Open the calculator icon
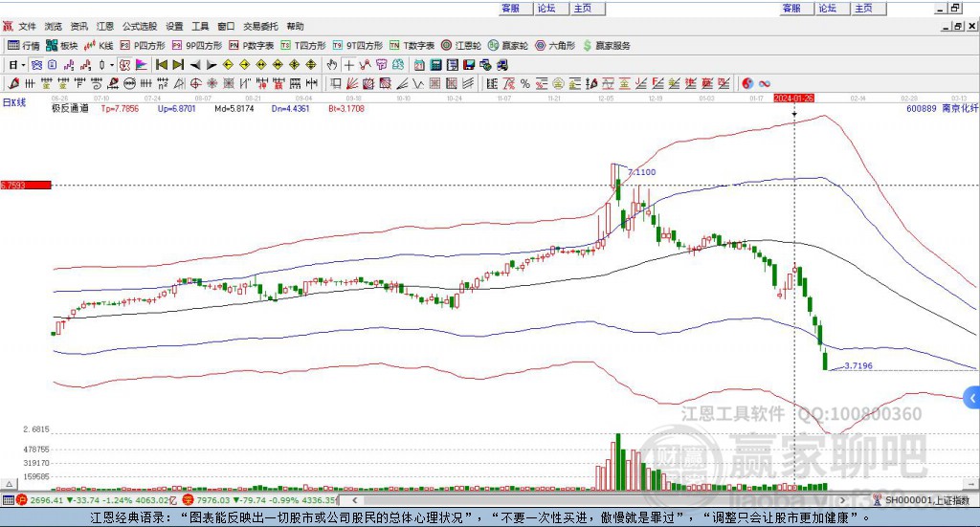Image resolution: width=980 pixels, height=527 pixels. pos(436,65)
